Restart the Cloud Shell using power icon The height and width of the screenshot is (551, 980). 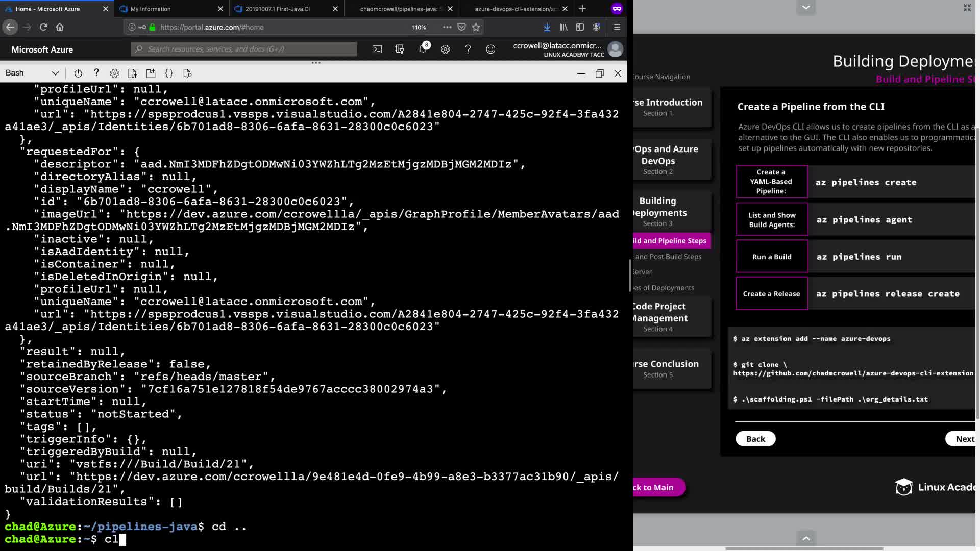click(x=78, y=73)
